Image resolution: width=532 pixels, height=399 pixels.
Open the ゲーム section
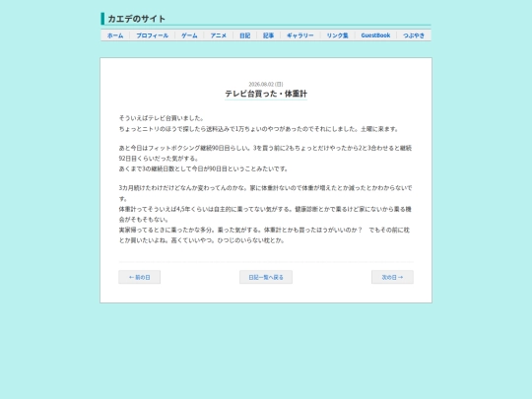(x=189, y=35)
